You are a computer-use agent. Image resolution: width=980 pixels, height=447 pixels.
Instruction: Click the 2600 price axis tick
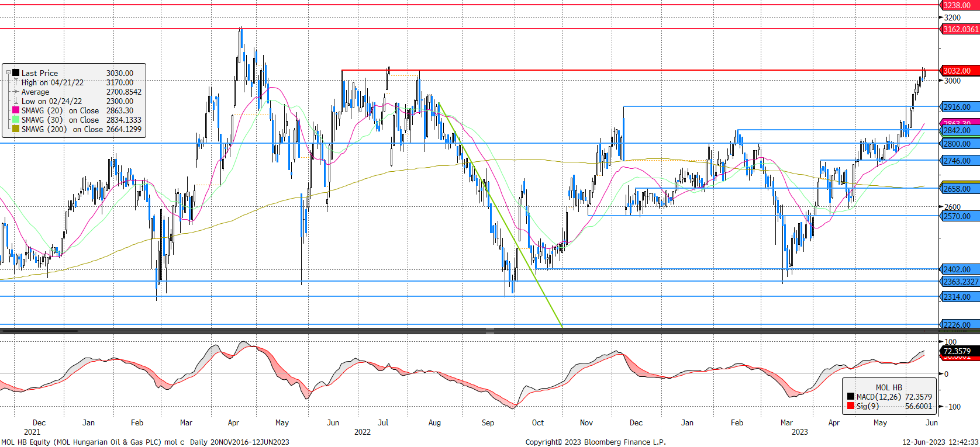coord(953,207)
